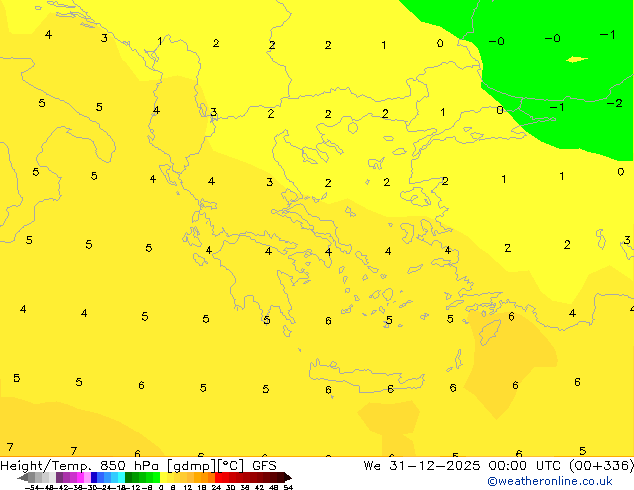634x490 pixels.
Task: Click the '(00+336)' forecast offset text
Action: 601,466
